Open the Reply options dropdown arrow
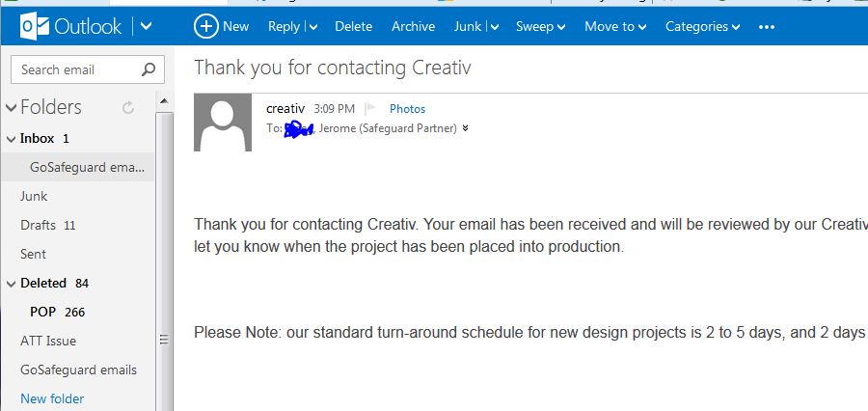The image size is (868, 411). click(312, 27)
